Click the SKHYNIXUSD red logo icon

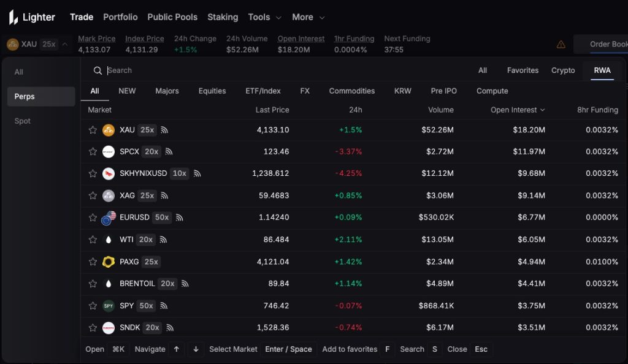[x=109, y=173]
